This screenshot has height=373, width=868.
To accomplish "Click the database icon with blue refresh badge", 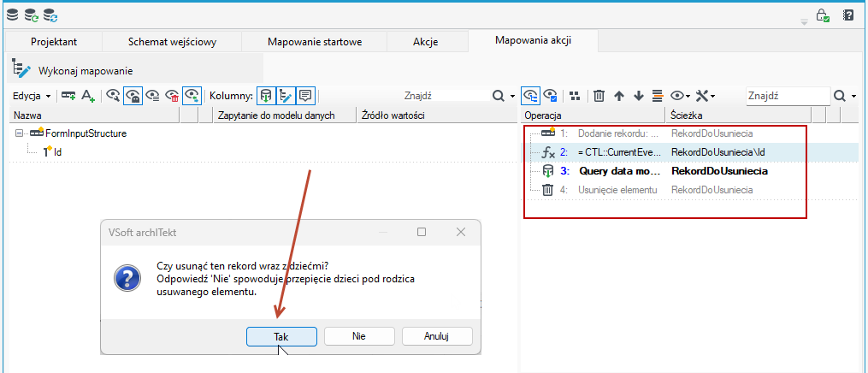I will coord(51,15).
